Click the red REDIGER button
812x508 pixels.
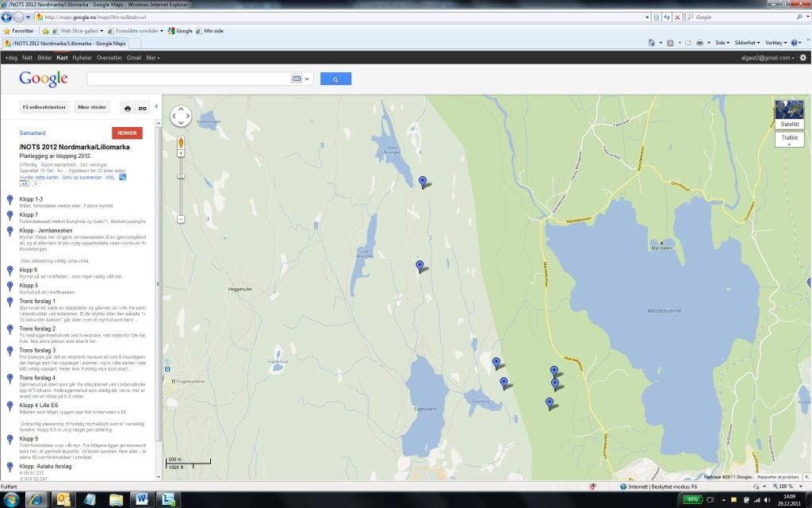click(x=127, y=133)
